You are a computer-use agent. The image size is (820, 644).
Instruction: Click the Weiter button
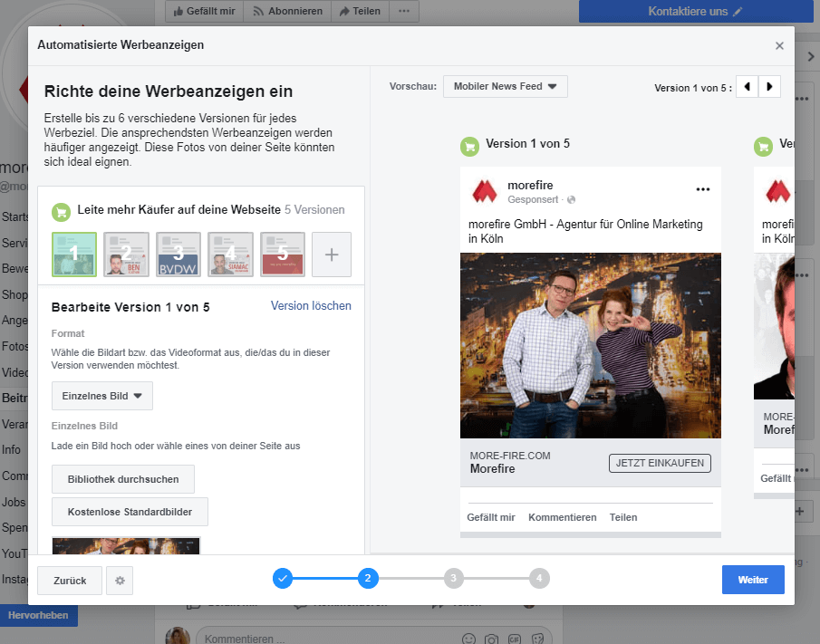coord(753,580)
